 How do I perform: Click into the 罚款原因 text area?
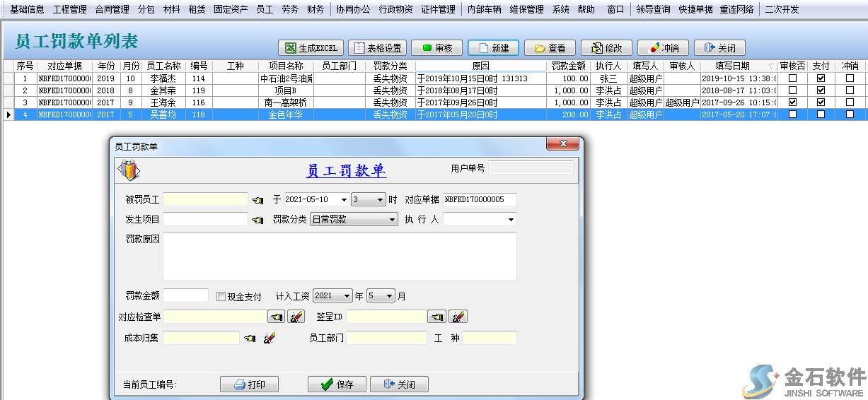pyautogui.click(x=340, y=256)
